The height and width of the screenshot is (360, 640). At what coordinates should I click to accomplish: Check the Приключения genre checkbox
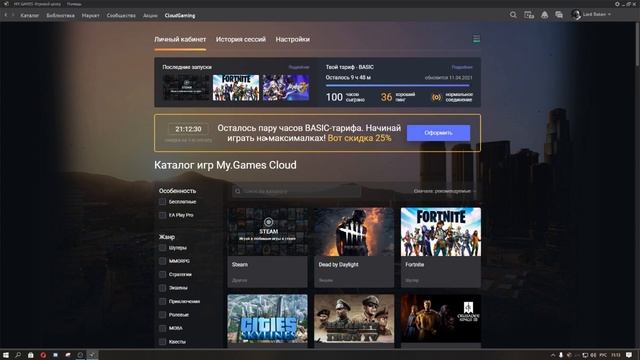pos(162,301)
